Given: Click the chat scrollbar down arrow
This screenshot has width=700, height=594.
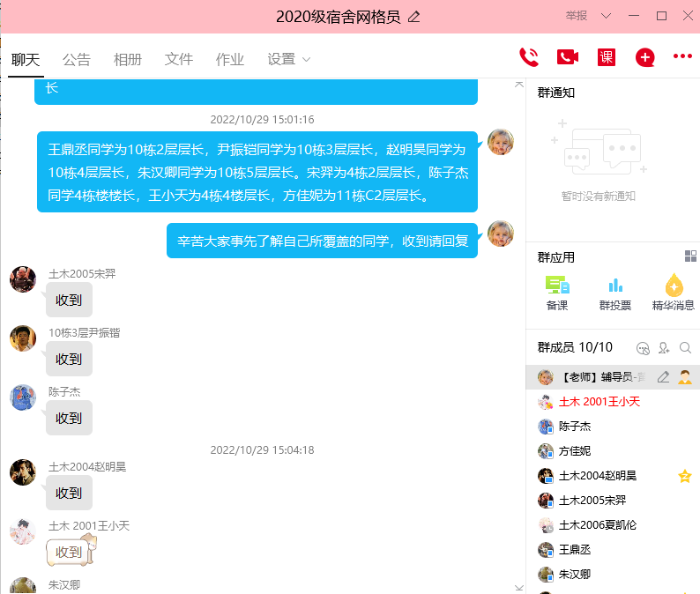Looking at the screenshot, I should coord(519,586).
